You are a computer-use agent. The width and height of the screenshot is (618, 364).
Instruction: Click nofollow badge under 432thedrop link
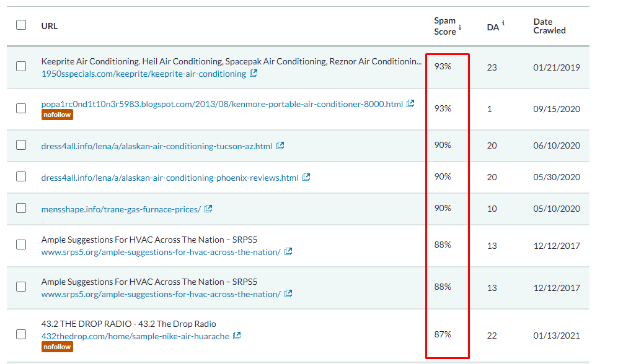tap(57, 347)
